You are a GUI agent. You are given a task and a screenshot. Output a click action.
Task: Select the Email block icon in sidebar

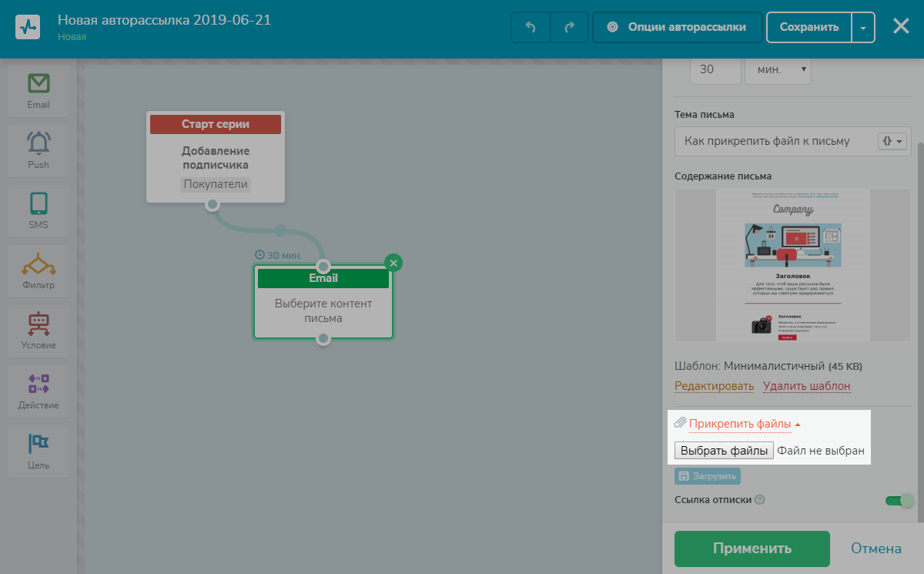click(x=38, y=83)
